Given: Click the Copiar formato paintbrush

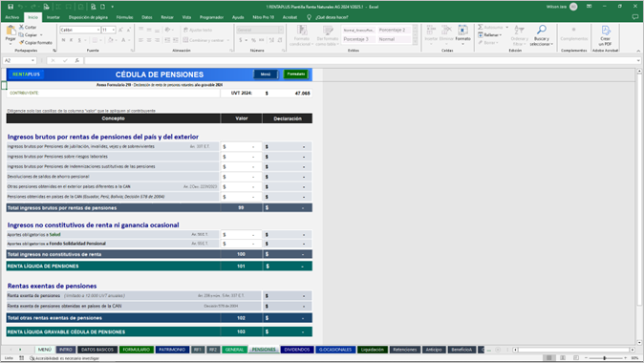Looking at the screenshot, I should (x=21, y=42).
